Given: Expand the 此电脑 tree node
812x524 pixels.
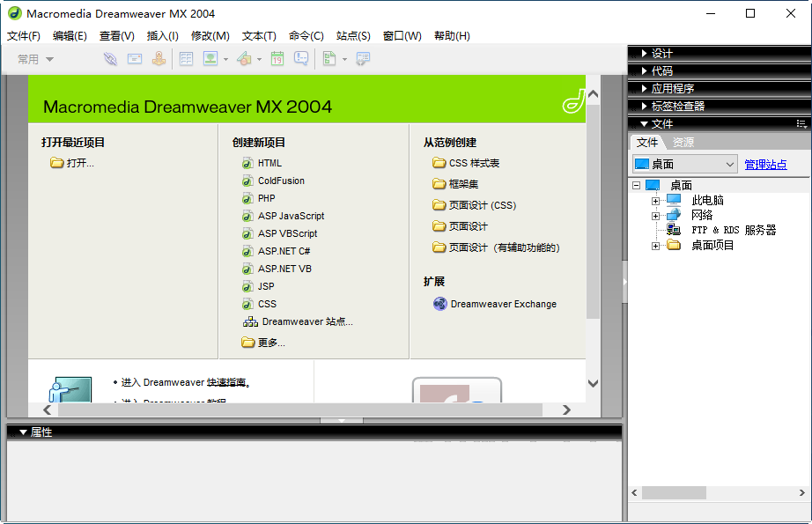Looking at the screenshot, I should 655,201.
